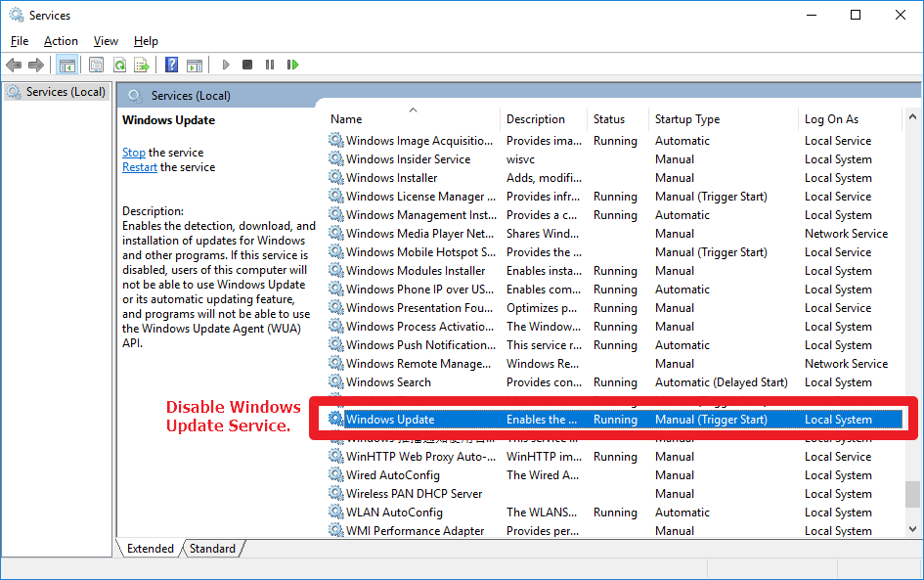Sort by the Startup Type column header

[x=687, y=119]
